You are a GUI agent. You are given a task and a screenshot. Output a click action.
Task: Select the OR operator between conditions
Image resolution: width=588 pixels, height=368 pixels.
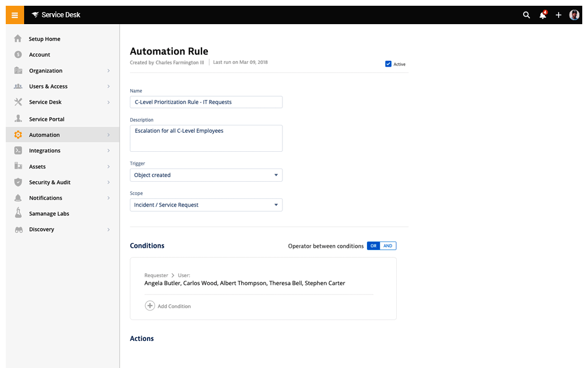tap(374, 246)
